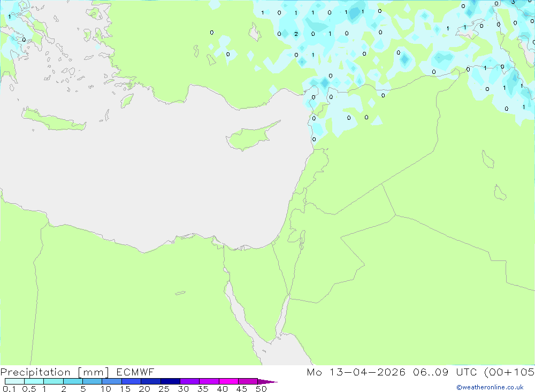Select the 'ECMWF' model label
Viewport: 535px width, 392px height.
[x=135, y=372]
